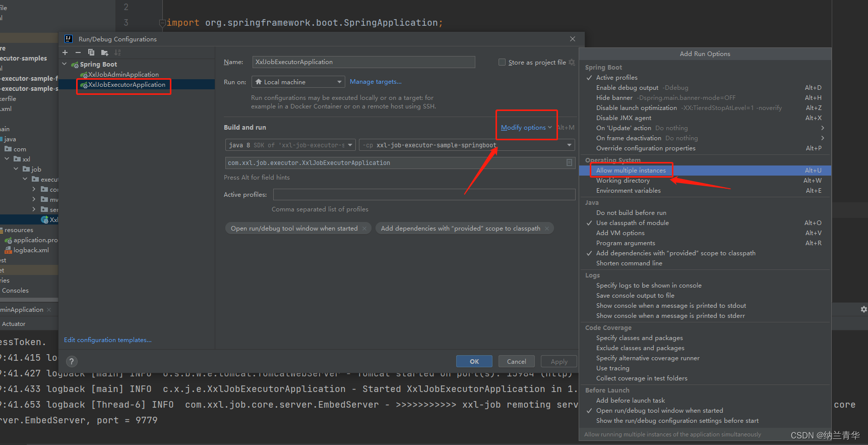The width and height of the screenshot is (868, 445).
Task: Expand the mvc folder in project tree
Action: pos(34,199)
